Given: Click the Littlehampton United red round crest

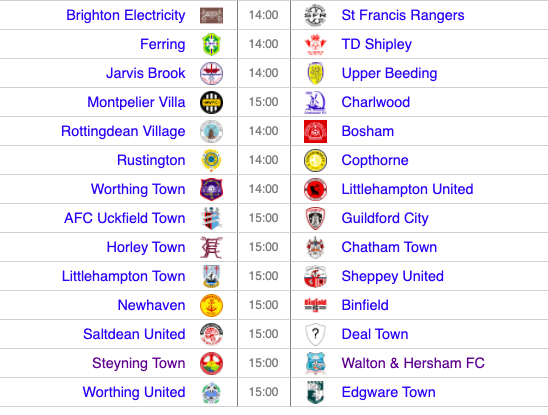Looking at the screenshot, I should click(315, 189).
